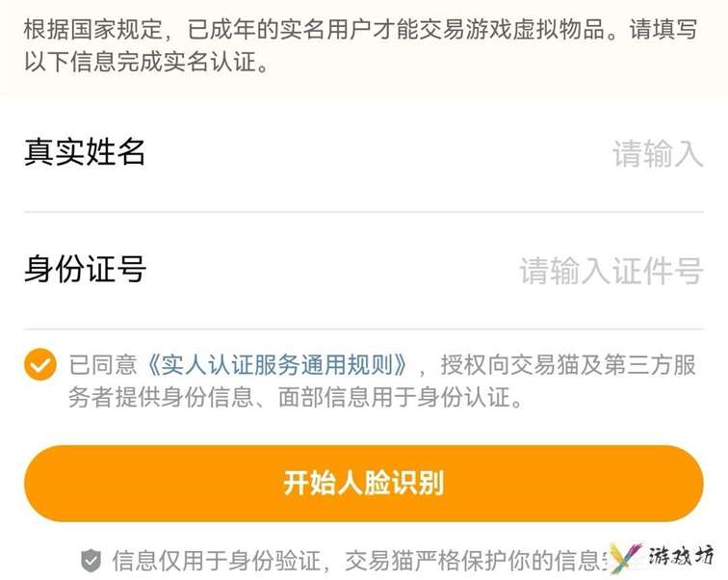Click the colorful 游戏坊 watermark logo icon
This screenshot has height=580, width=728.
click(625, 558)
